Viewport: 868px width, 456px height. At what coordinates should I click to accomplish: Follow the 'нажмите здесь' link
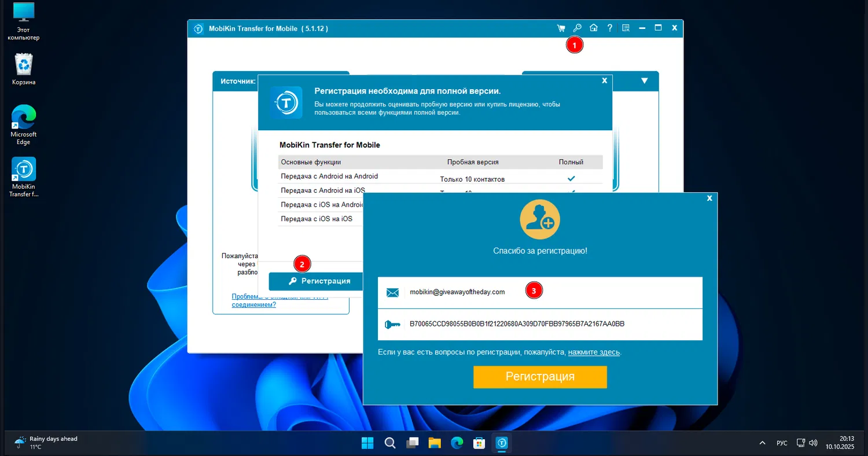[x=594, y=352]
